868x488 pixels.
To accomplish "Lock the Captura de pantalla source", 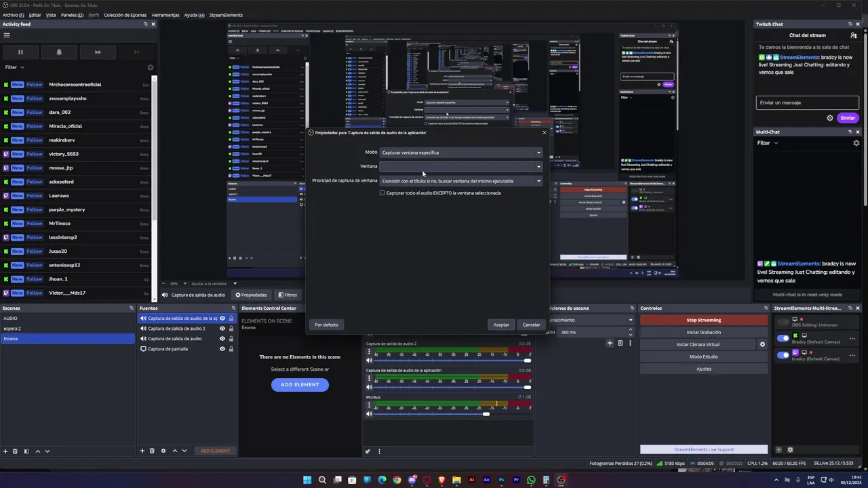I will (x=231, y=349).
